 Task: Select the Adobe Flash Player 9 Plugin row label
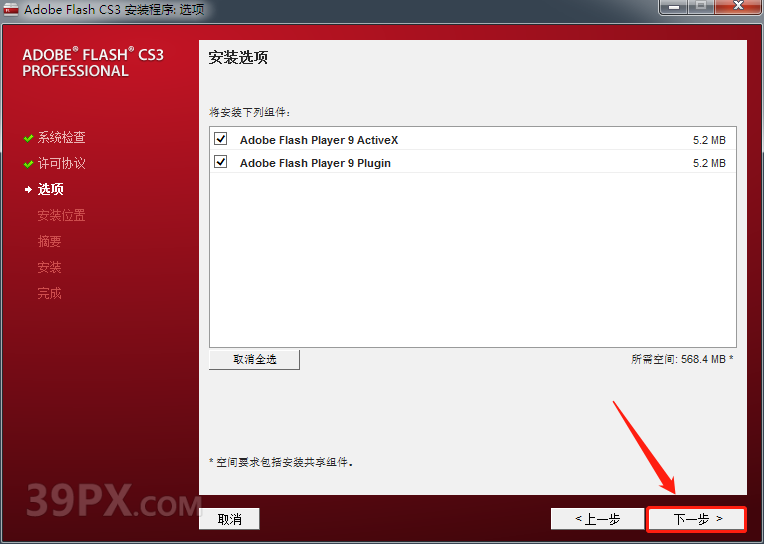click(315, 163)
